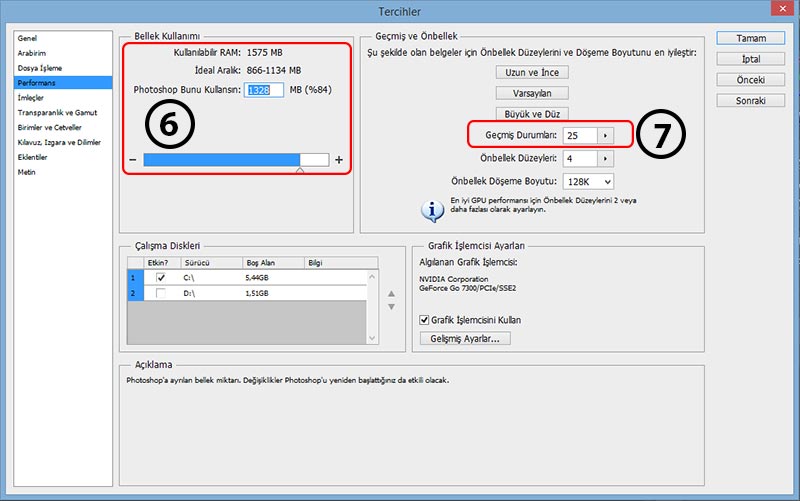Open Kılavuz, Izgara ve Dilimler category
This screenshot has height=501, width=800.
(x=63, y=142)
